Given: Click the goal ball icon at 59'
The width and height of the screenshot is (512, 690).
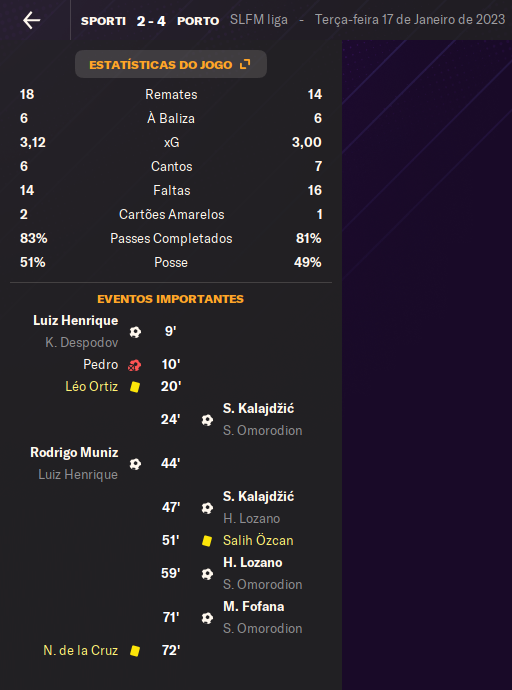Looking at the screenshot, I should click(x=207, y=574).
